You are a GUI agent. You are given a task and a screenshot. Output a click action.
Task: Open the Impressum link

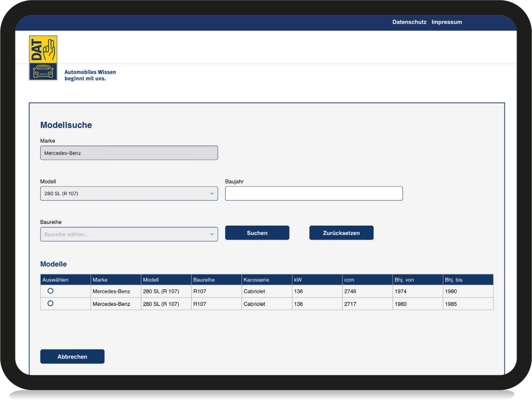click(446, 22)
